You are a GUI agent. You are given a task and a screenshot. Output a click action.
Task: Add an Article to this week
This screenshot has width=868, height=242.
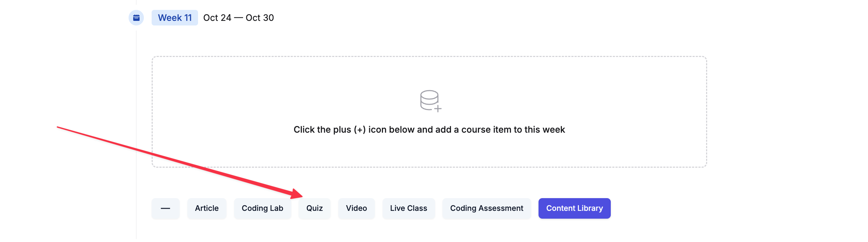coord(207,208)
